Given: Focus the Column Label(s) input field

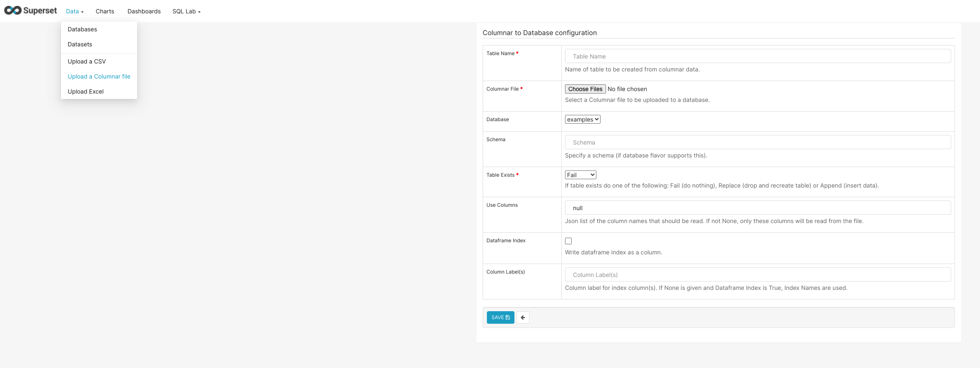Looking at the screenshot, I should click(x=758, y=274).
